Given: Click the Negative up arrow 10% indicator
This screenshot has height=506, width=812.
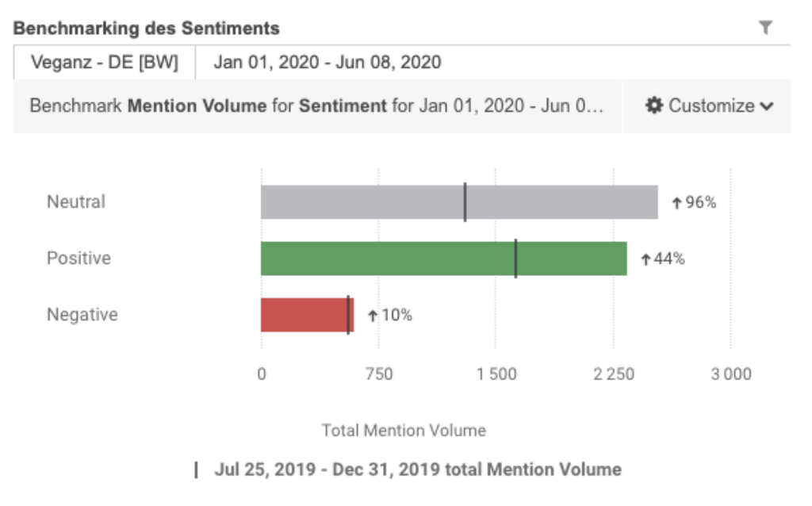Looking at the screenshot, I should (389, 315).
